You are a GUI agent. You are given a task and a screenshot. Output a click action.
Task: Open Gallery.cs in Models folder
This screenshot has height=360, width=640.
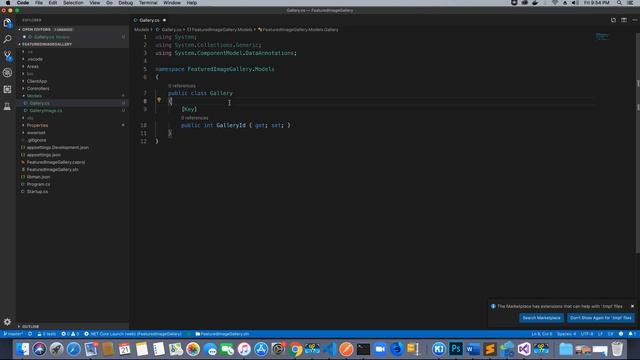click(x=39, y=103)
